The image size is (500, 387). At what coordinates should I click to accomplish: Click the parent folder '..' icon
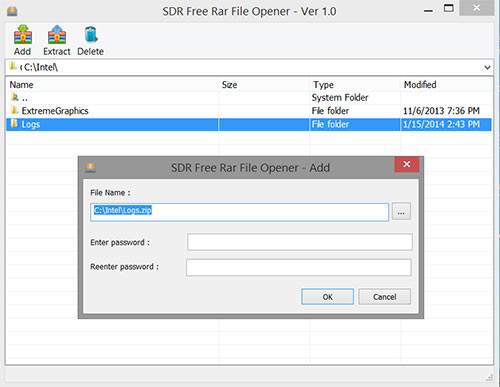(x=15, y=97)
